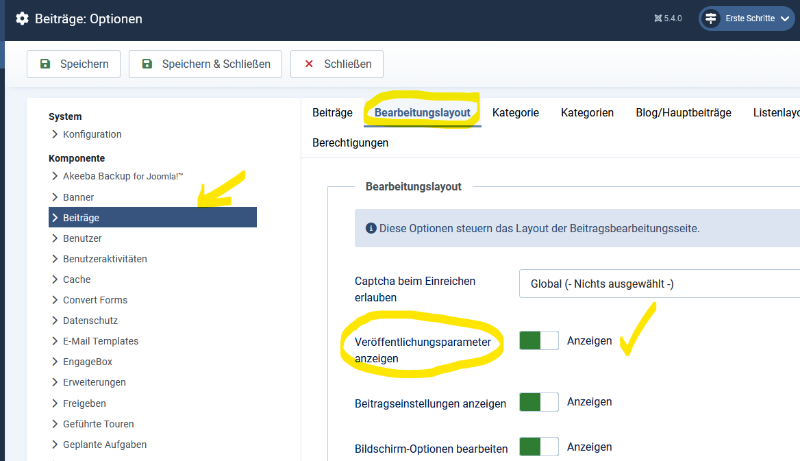Click the info icon in the blue notice
The height and width of the screenshot is (461, 800).
point(370,228)
